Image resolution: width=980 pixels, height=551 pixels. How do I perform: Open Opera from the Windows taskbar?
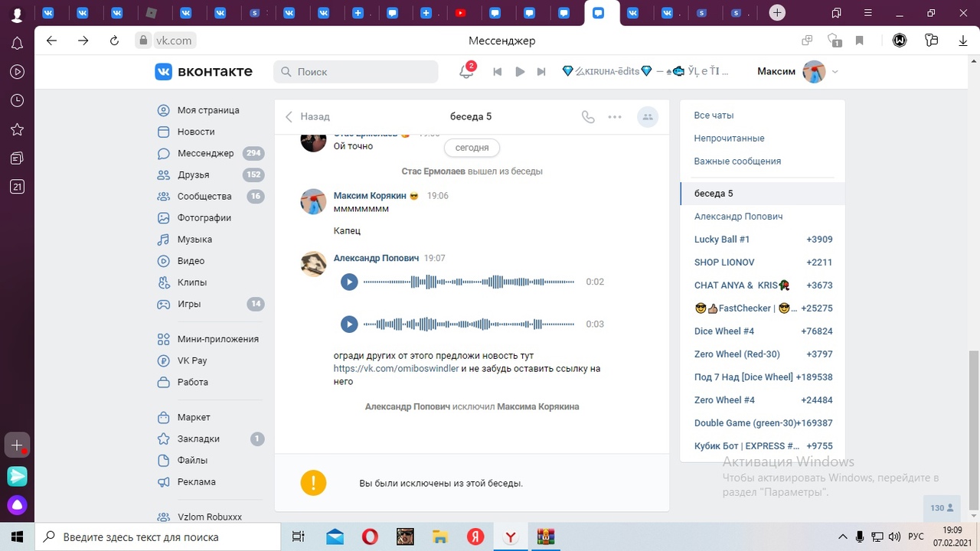click(369, 536)
